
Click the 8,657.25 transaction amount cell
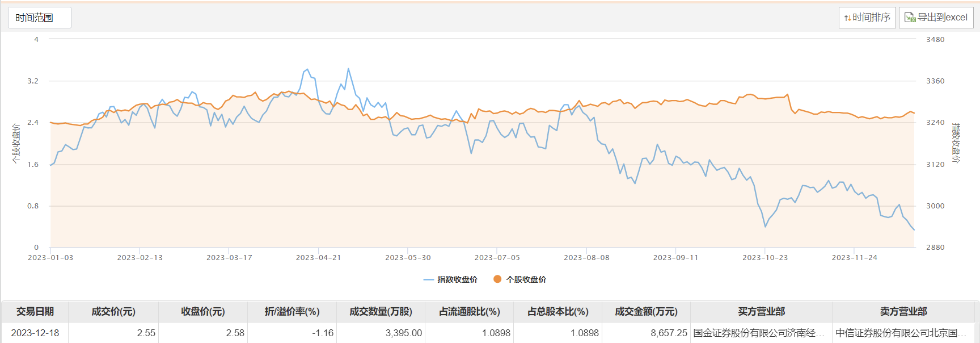pyautogui.click(x=669, y=333)
